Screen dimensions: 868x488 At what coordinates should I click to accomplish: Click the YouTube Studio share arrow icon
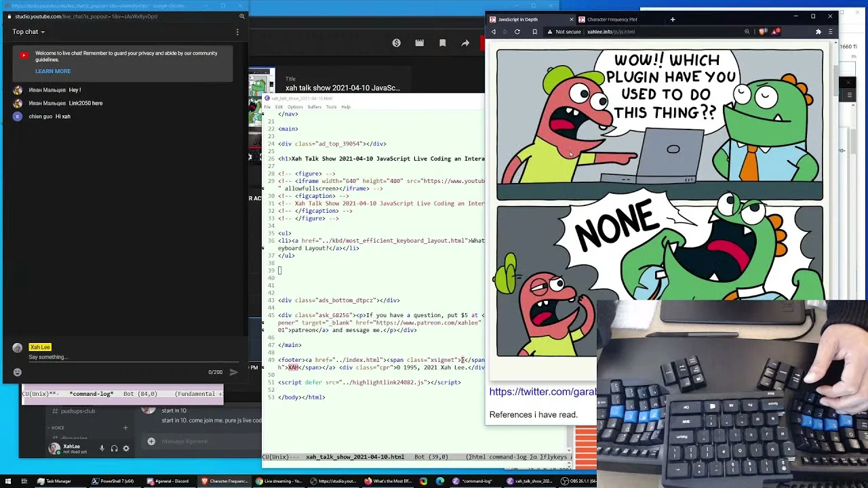click(x=465, y=43)
